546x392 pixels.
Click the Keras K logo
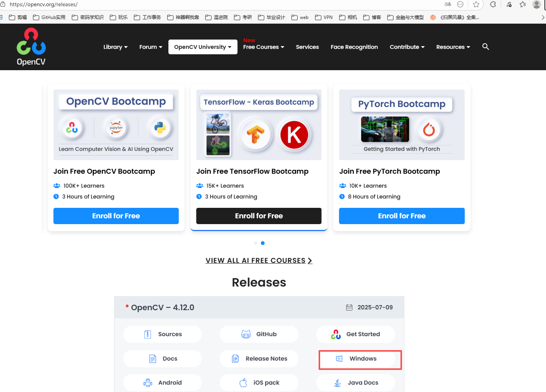(x=294, y=135)
